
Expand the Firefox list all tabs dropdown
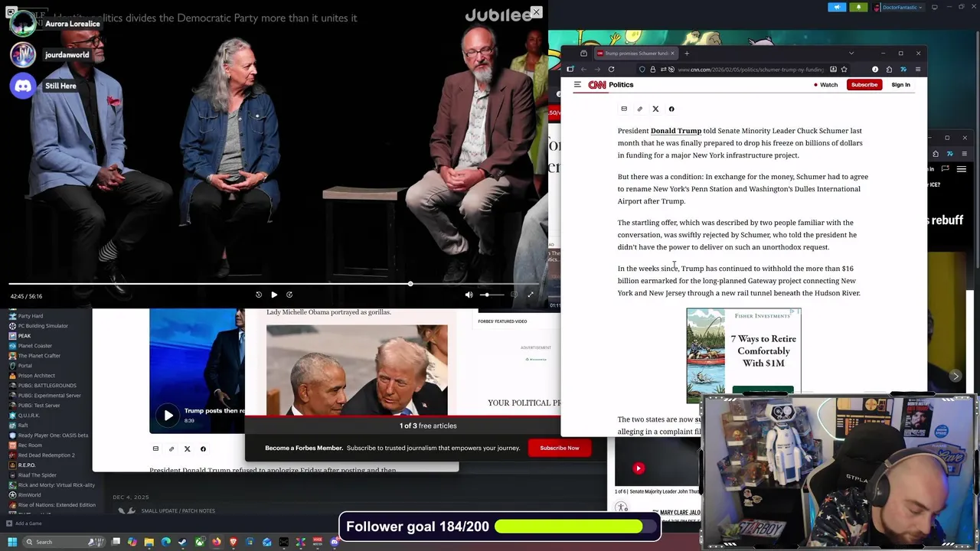tap(851, 54)
